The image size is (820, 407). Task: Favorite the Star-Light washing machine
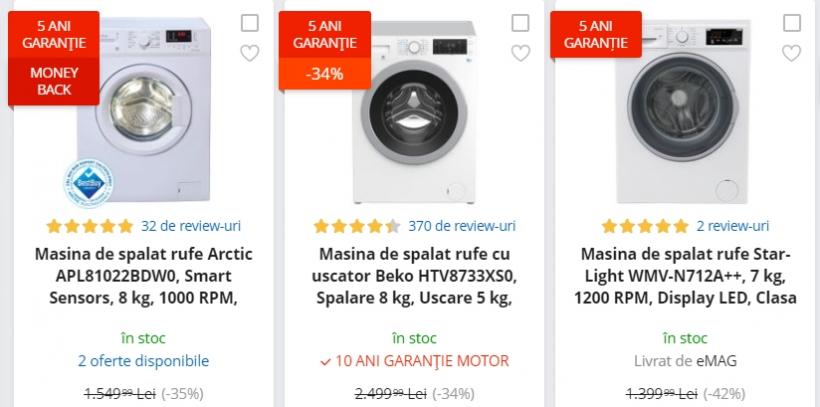coord(791,53)
